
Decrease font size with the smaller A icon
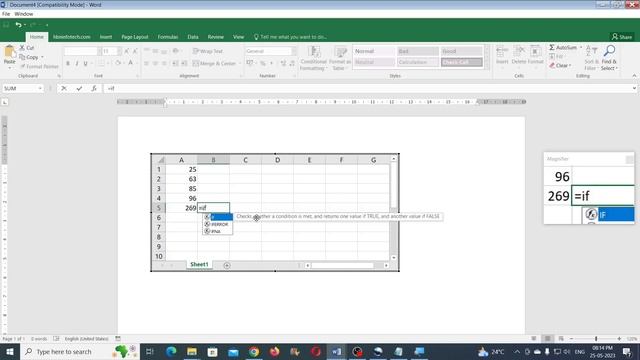tap(135, 51)
